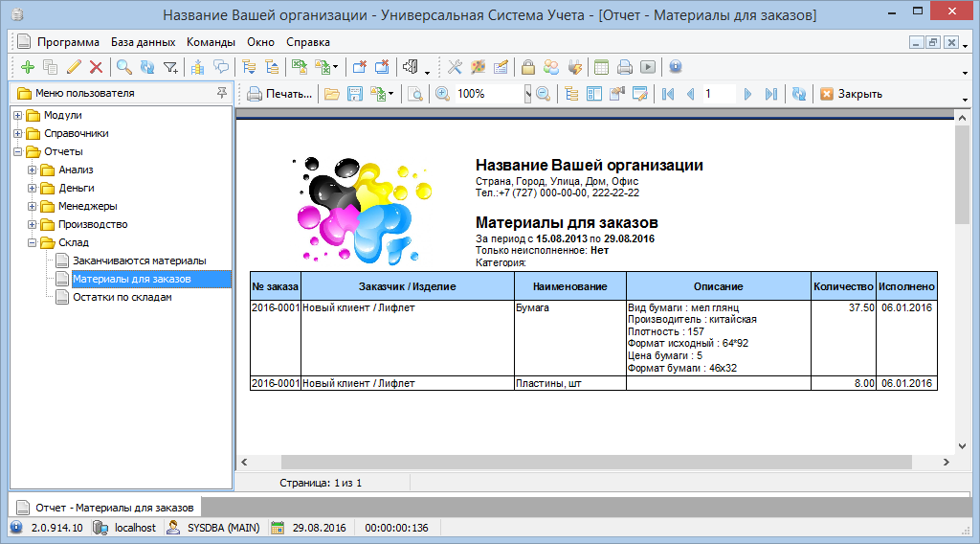This screenshot has width=980, height=544.
Task: Click the red X Delete icon
Action: (96, 67)
